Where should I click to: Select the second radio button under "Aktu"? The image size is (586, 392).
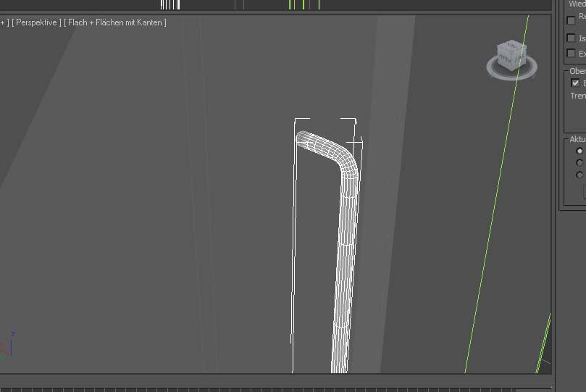pos(579,163)
